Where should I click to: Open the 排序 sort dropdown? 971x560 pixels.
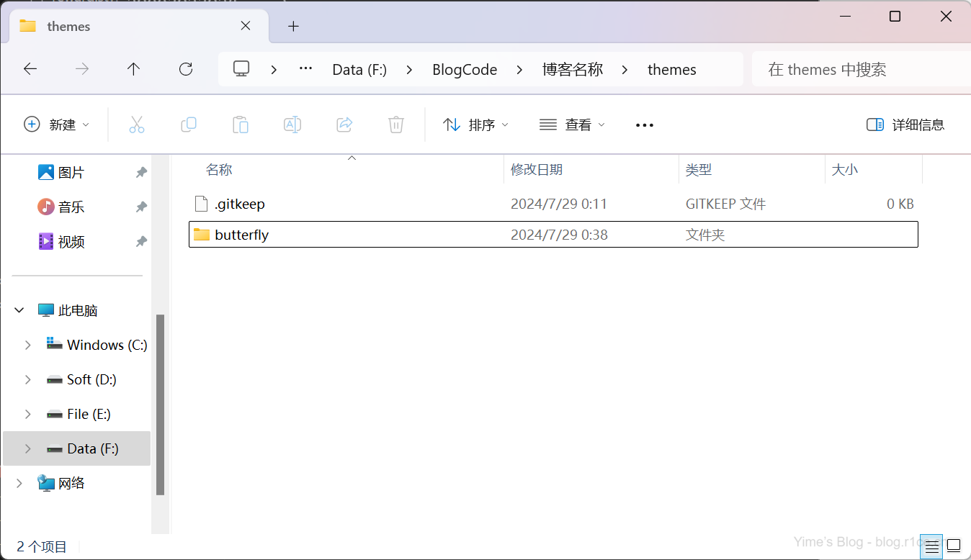tap(475, 125)
